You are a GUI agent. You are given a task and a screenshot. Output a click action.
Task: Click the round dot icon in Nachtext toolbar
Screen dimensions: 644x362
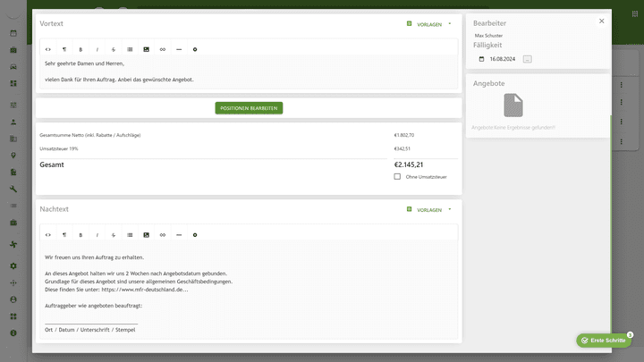coord(195,235)
